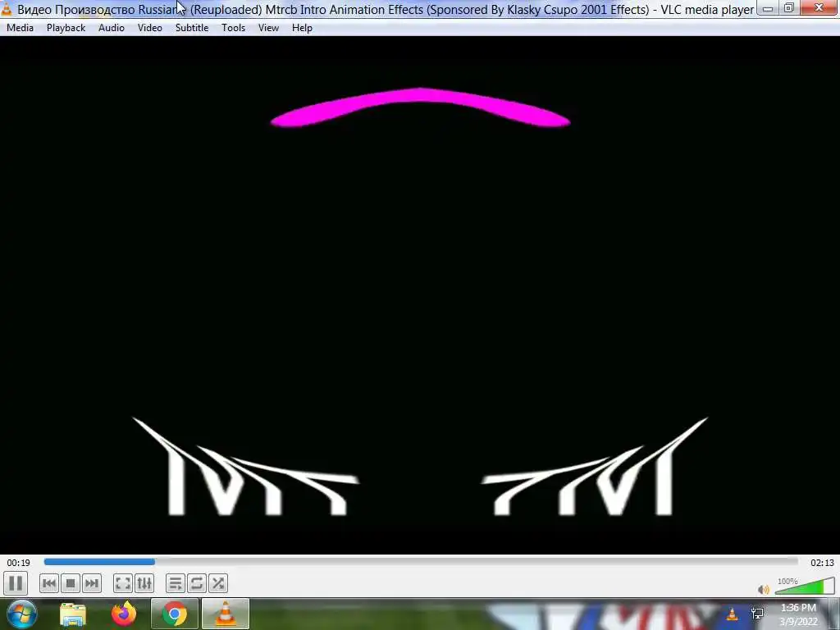The width and height of the screenshot is (840, 630).
Task: Open the Video menu
Action: pos(150,28)
